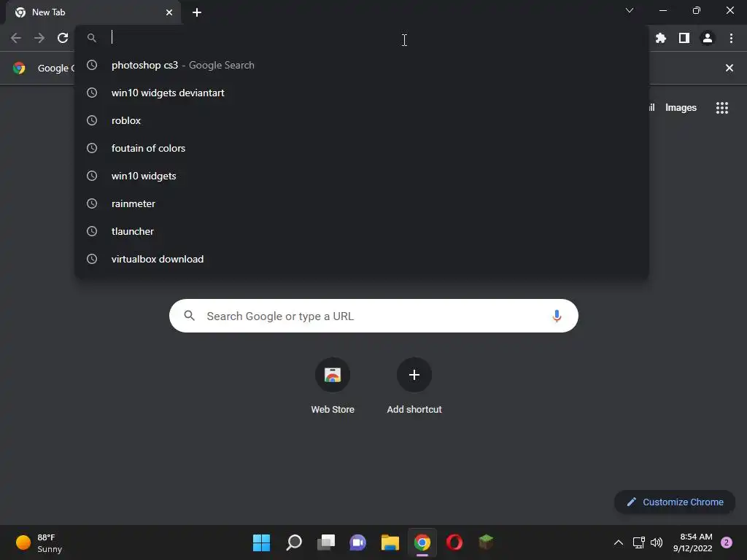Choose the win10 widgets deviantart suggestion
Viewport: 747px width, 560px height.
click(362, 93)
